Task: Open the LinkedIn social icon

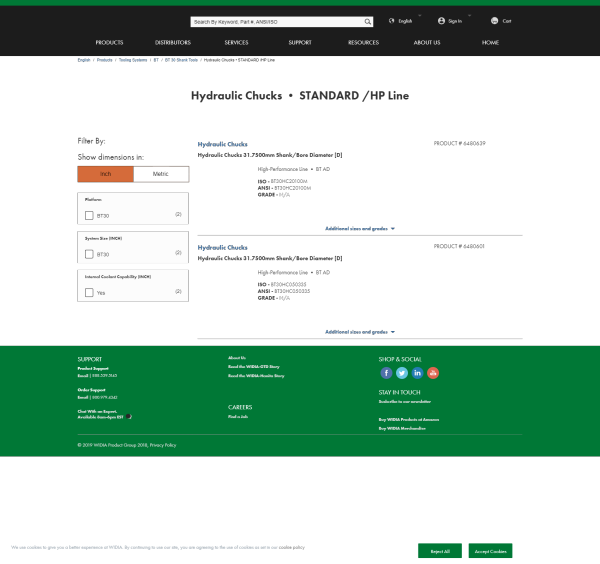Action: click(417, 373)
